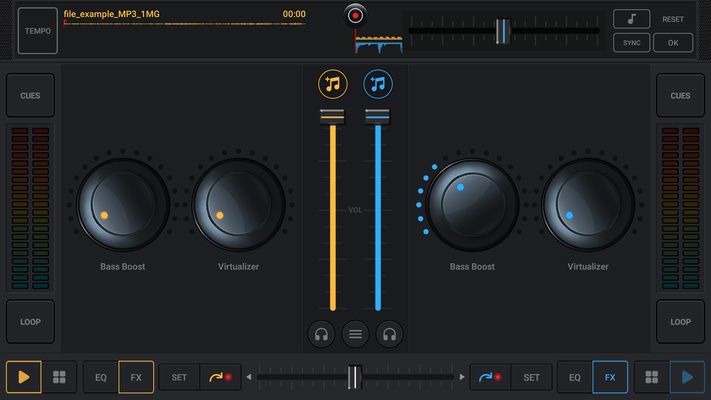
Task: Click the right deck Bass Boost knob
Action: tap(472, 205)
